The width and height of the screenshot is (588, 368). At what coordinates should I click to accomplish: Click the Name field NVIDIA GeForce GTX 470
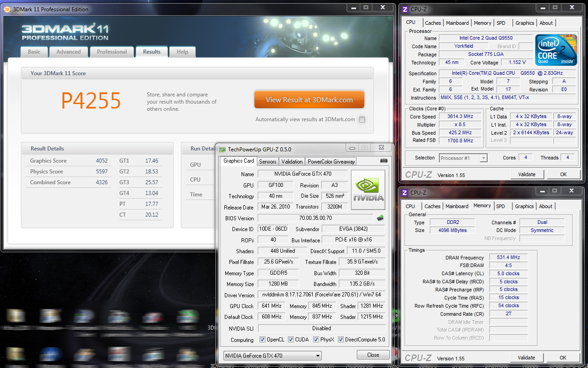coord(302,174)
